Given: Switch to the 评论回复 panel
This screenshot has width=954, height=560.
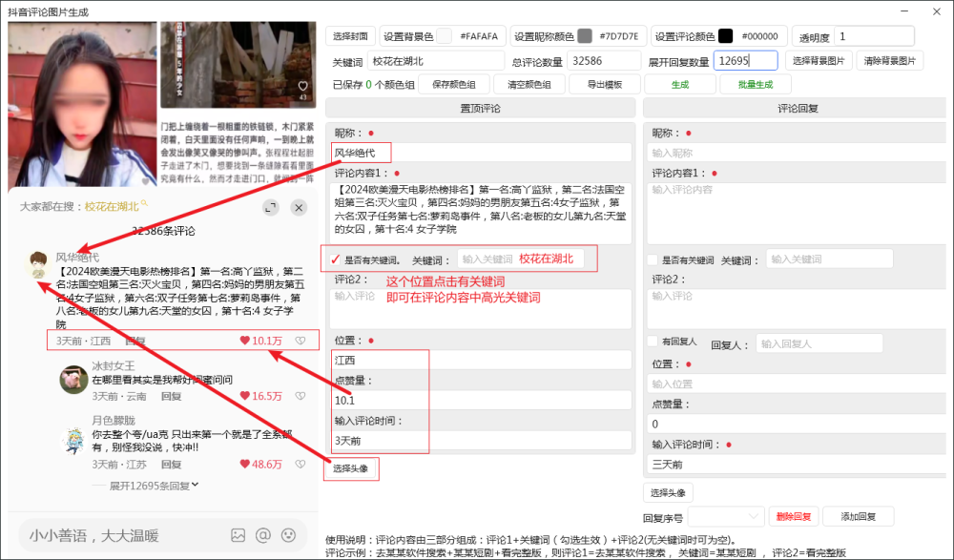Looking at the screenshot, I should click(798, 107).
